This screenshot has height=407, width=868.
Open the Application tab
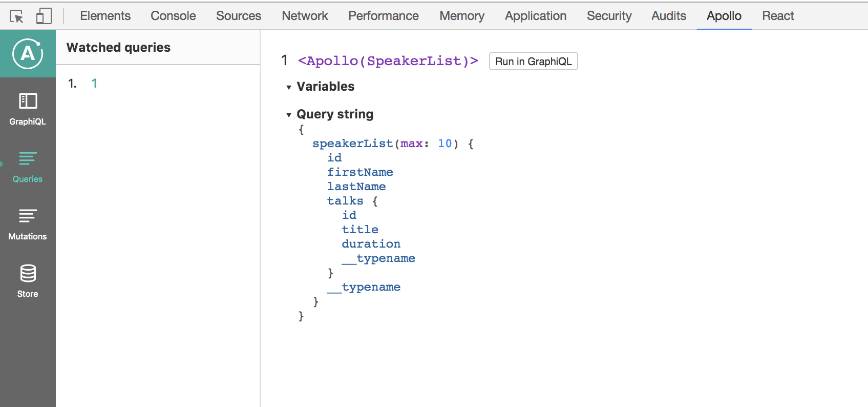coord(536,16)
